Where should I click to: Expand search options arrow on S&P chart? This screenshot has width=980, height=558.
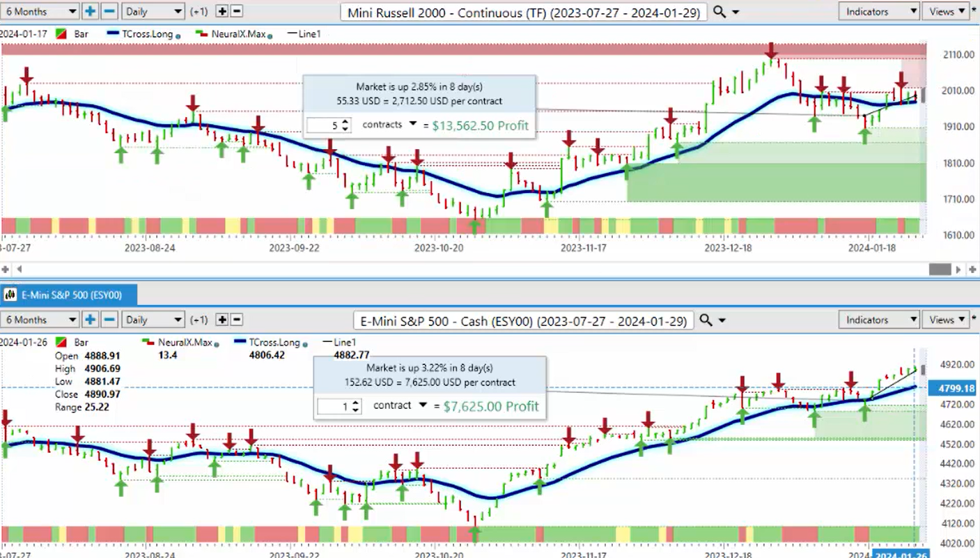[722, 320]
